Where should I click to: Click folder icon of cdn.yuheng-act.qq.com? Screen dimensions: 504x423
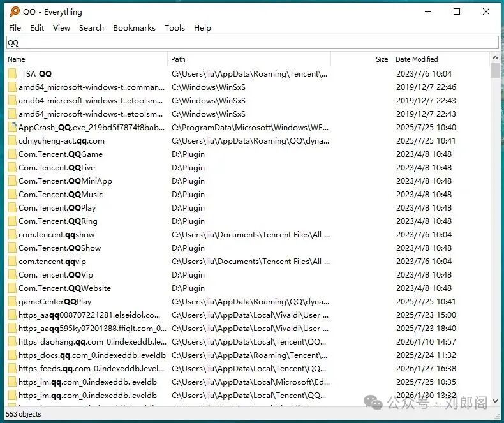(12, 141)
